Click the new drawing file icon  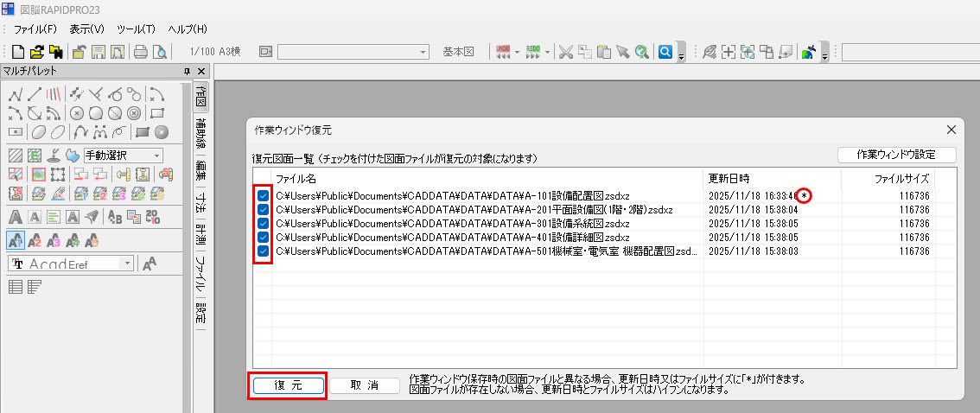17,53
